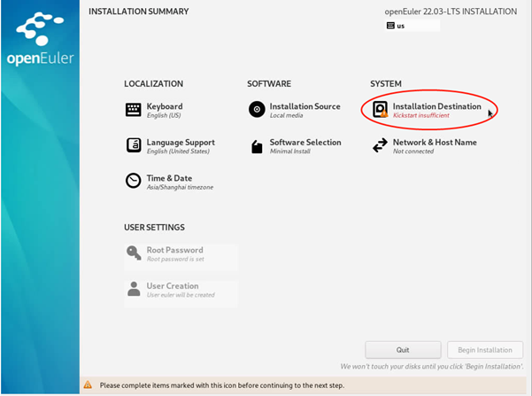Click 'Minimal Install' status text
The image size is (532, 396).
290,151
